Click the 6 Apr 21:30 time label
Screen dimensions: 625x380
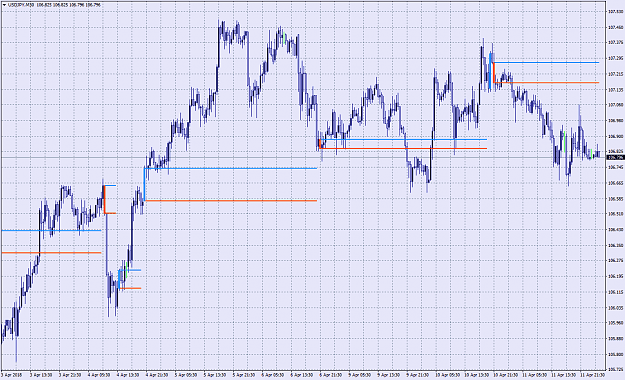tap(331, 375)
